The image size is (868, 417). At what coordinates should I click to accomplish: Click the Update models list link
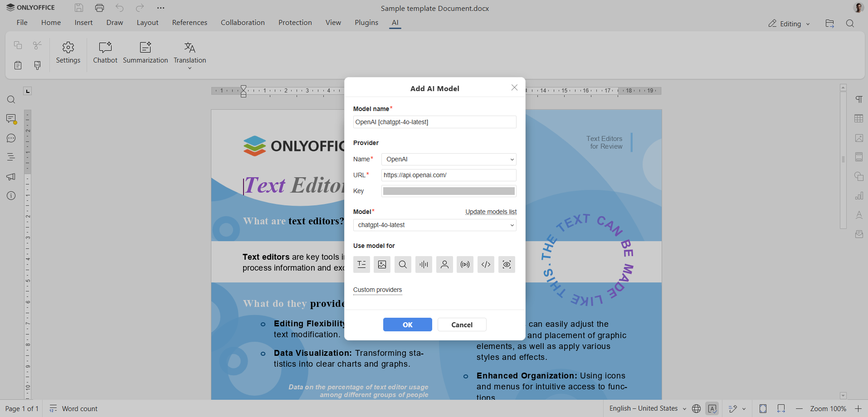[x=491, y=212]
